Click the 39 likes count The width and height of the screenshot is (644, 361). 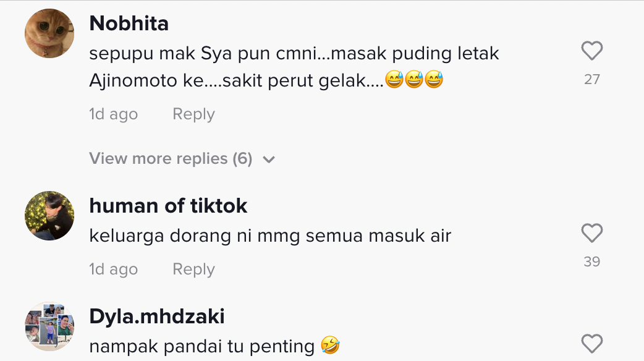point(592,261)
